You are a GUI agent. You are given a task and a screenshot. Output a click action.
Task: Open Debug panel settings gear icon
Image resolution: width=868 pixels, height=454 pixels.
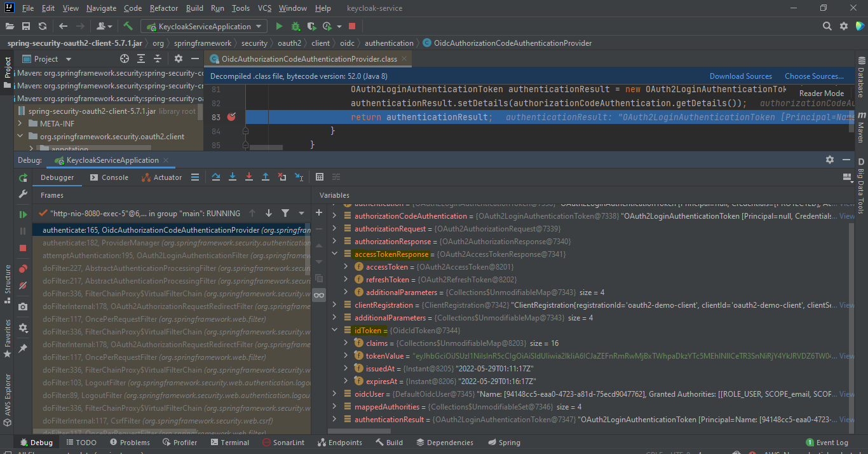coord(829,160)
